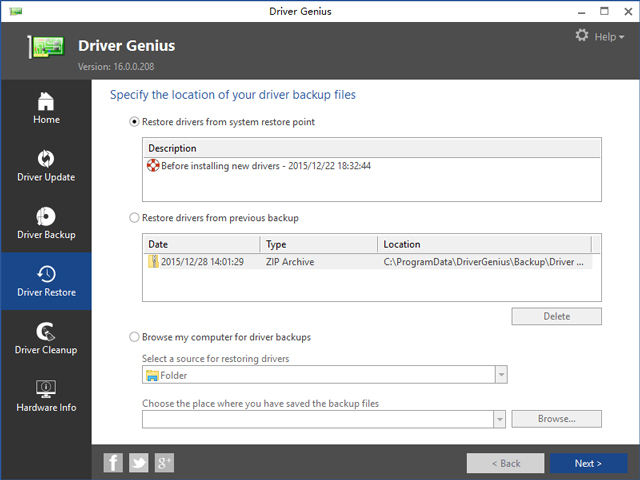
Task: Open the Driver Cleanup section
Action: tap(46, 338)
